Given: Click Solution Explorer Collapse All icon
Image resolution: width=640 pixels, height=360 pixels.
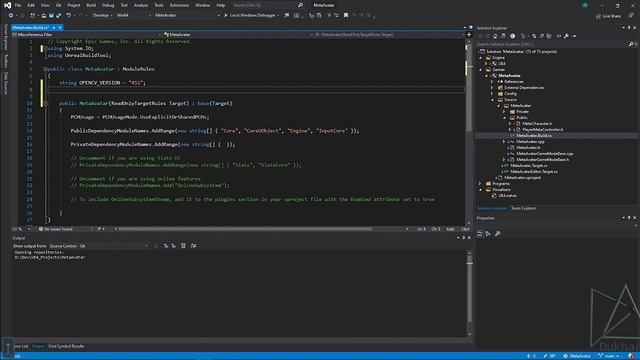Looking at the screenshot, I should point(542,36).
